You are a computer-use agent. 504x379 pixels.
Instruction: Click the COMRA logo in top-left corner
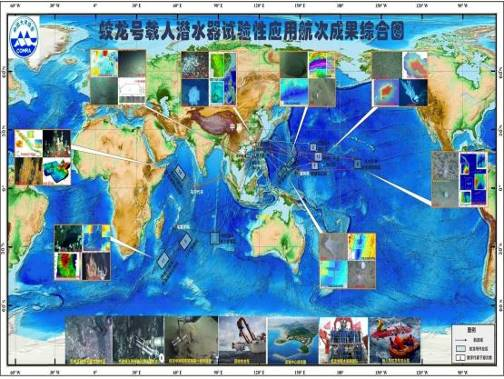point(24,37)
